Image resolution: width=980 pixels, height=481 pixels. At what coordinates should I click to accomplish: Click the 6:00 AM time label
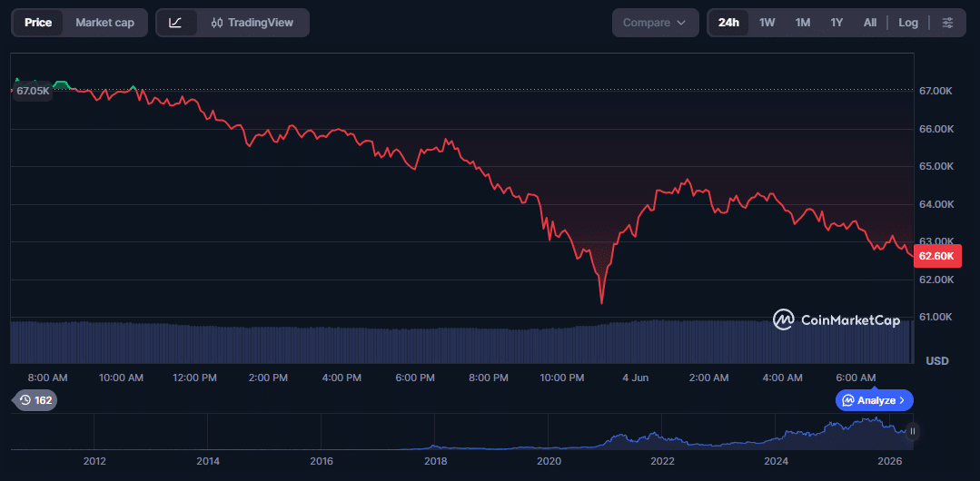(856, 378)
